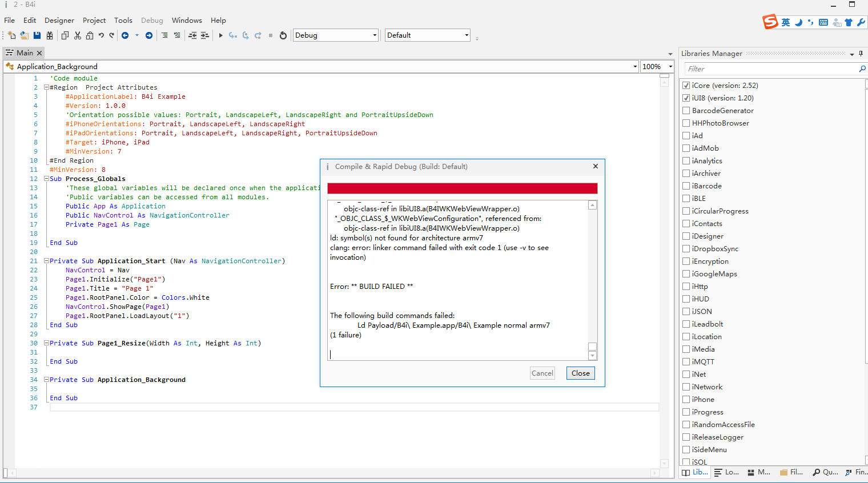Toggle IME night mode moon icon
Screen dimensions: 868x483
point(798,22)
